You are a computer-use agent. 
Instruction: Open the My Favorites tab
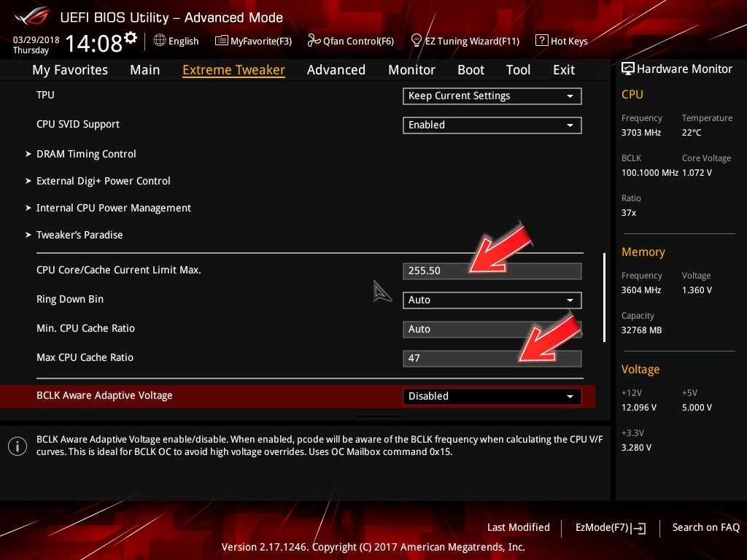tap(70, 69)
